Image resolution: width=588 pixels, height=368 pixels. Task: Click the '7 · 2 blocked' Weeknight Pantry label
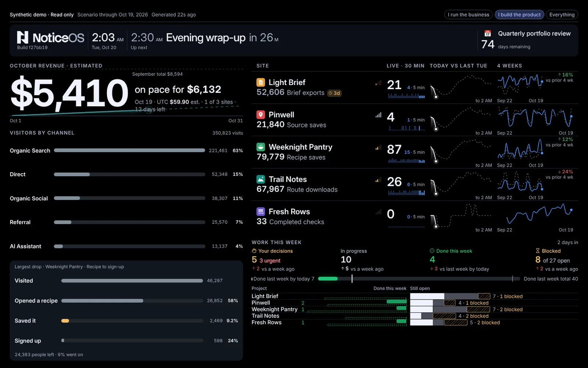click(x=508, y=309)
